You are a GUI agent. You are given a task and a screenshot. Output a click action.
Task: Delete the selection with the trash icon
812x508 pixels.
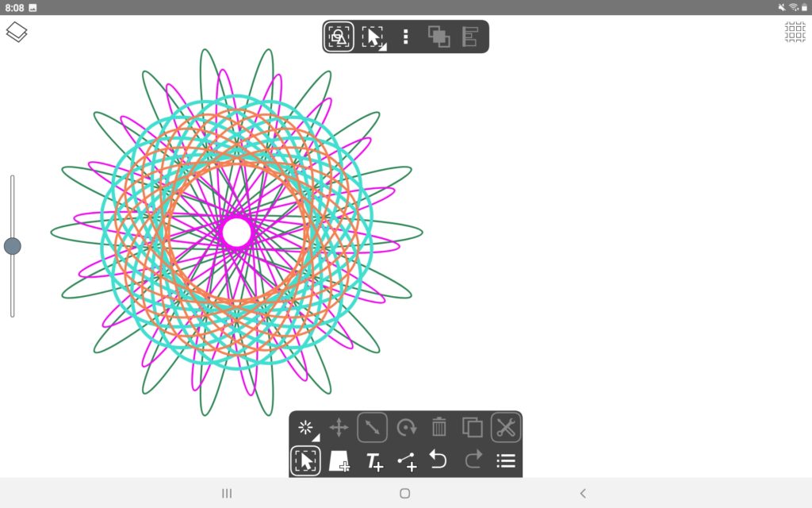pyautogui.click(x=439, y=427)
